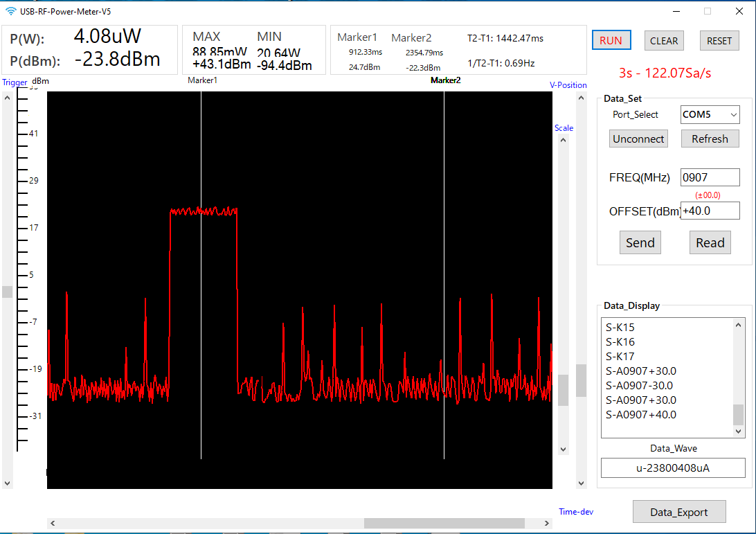This screenshot has width=756, height=534.
Task: Open the Port_Select COM5 dropdown
Action: click(x=710, y=115)
